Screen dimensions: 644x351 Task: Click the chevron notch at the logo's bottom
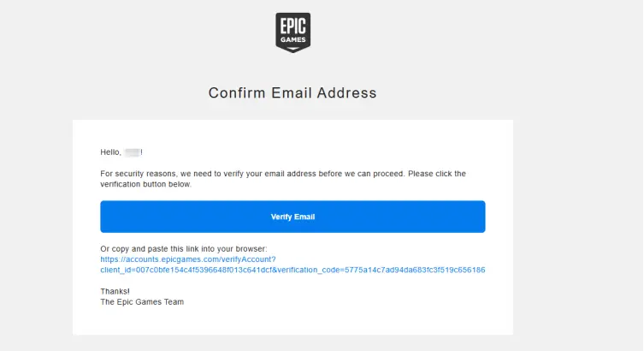click(x=292, y=49)
